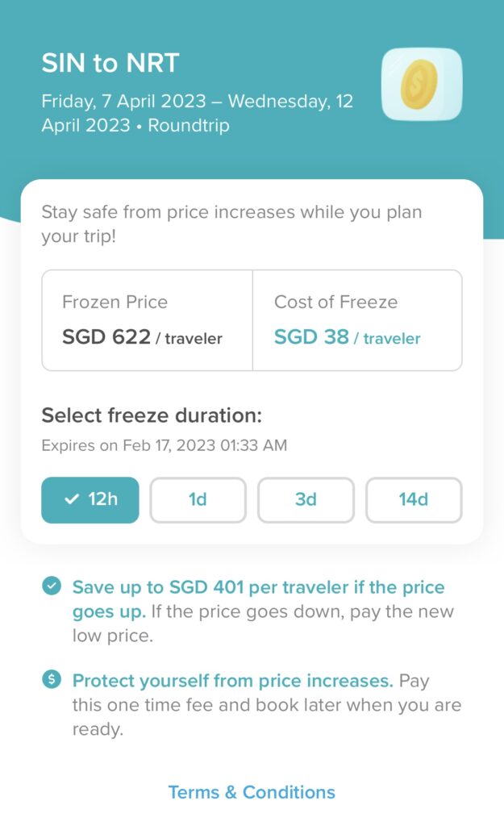
Task: Select the 1d freeze duration
Action: [x=198, y=500]
